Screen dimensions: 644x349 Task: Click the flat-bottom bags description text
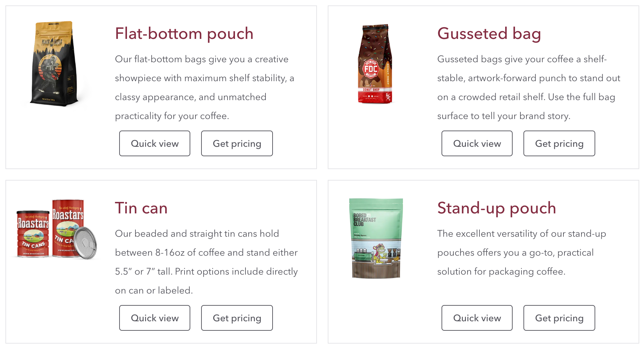tap(205, 88)
